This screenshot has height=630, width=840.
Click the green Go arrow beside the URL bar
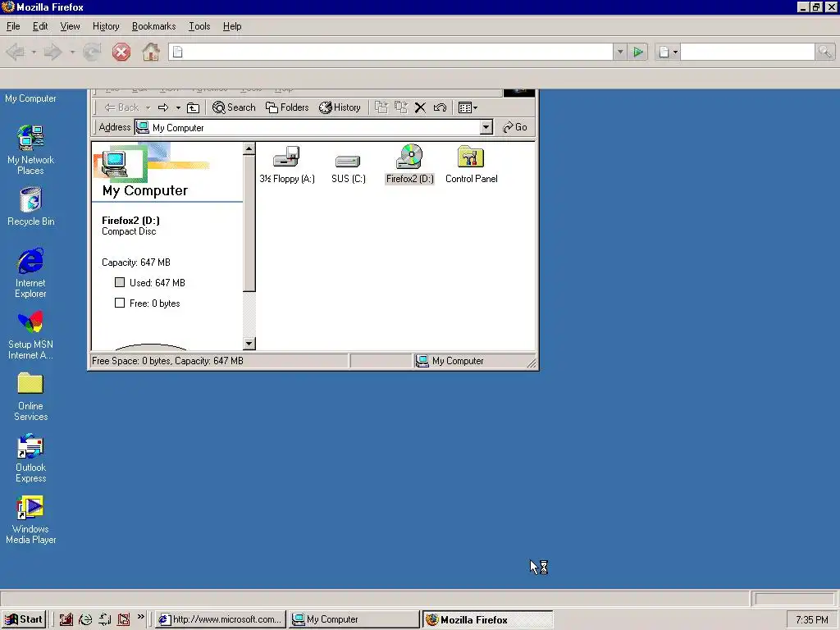coord(638,52)
